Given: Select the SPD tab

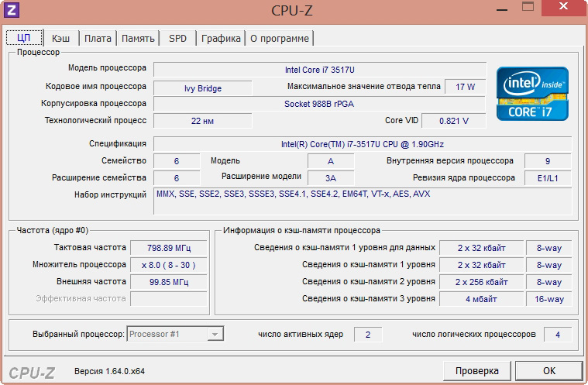Looking at the screenshot, I should coord(177,38).
